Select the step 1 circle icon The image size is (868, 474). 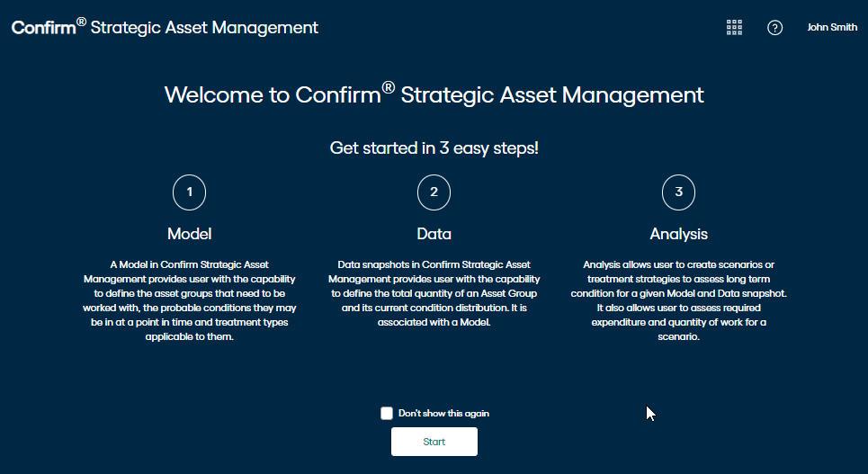[x=189, y=192]
